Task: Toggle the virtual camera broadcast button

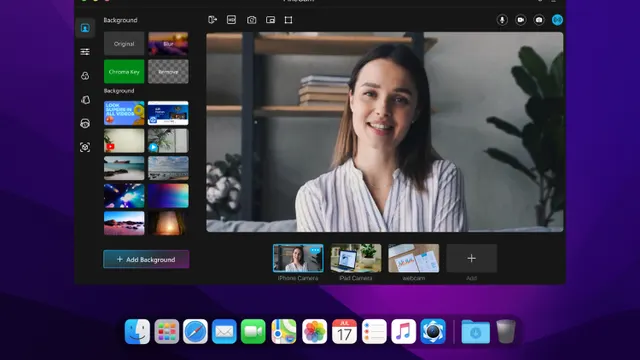Action: [x=557, y=20]
